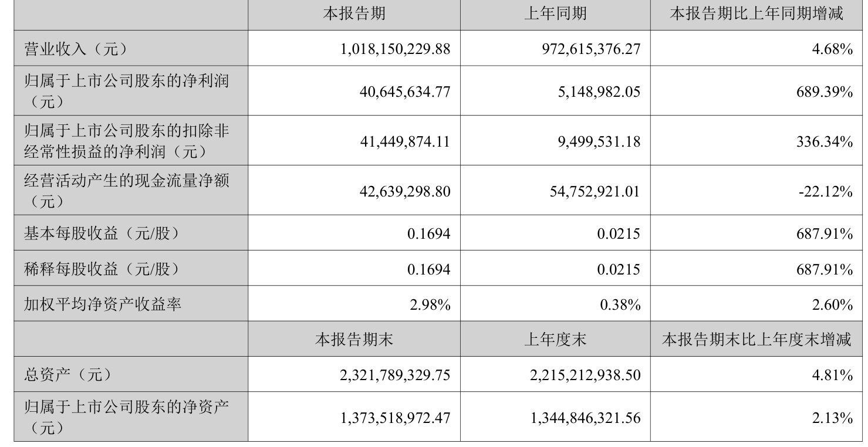Select the 基本每股收益（元/股） row label

pyautogui.click(x=101, y=233)
